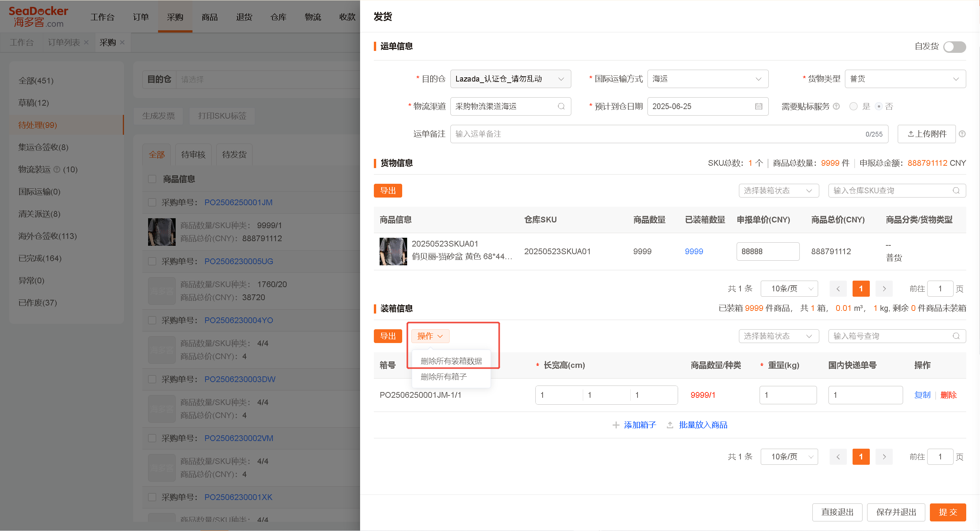980x531 pixels.
Task: Go to previous page in 装箱信息 pagination
Action: (x=838, y=457)
